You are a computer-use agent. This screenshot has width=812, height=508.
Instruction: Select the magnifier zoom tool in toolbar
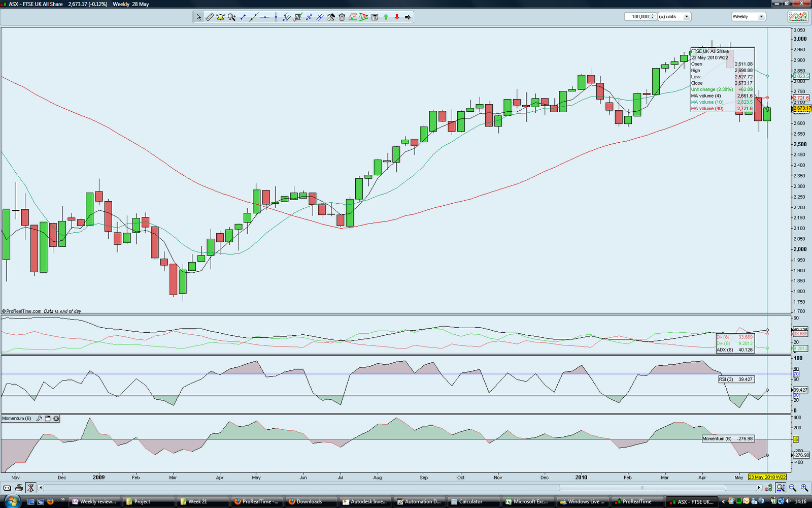click(231, 17)
